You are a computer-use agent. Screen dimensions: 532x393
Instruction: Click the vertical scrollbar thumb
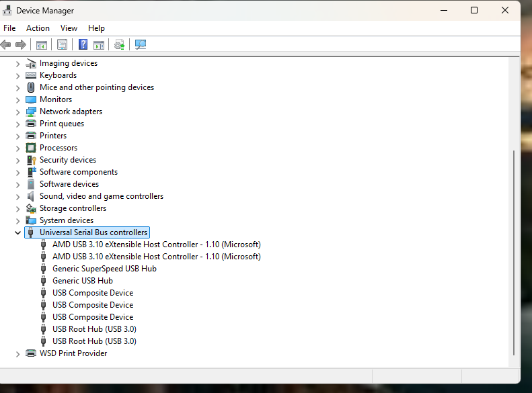514,253
